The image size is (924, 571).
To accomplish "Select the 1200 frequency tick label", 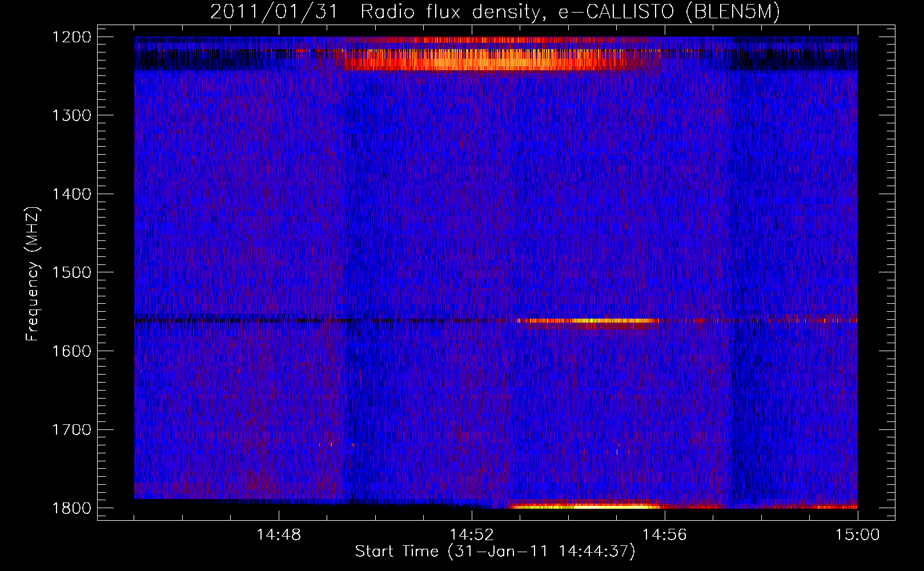I will pyautogui.click(x=72, y=37).
